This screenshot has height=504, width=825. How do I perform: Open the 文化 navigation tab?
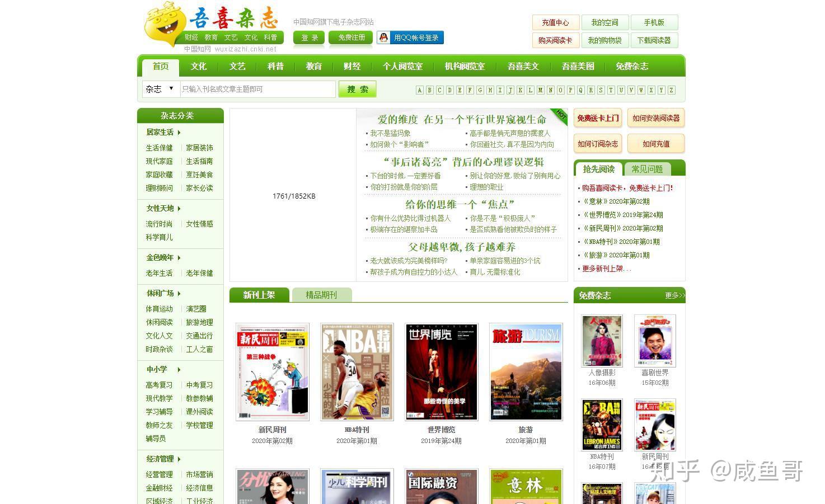point(199,67)
